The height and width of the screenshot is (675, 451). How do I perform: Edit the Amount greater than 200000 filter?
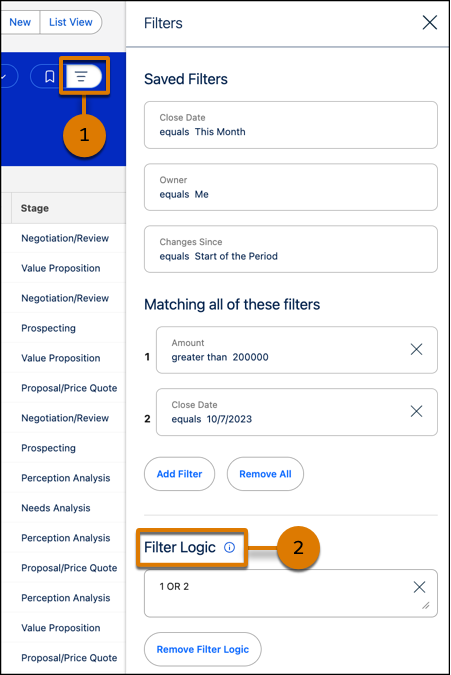284,350
